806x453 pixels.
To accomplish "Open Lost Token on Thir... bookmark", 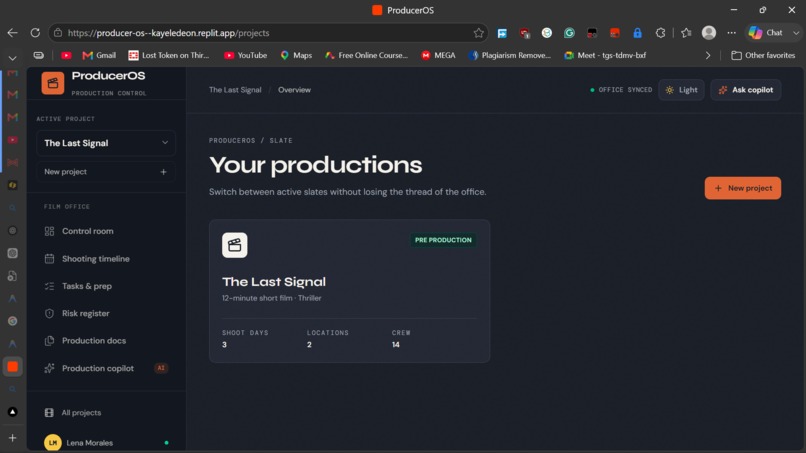I will (169, 56).
